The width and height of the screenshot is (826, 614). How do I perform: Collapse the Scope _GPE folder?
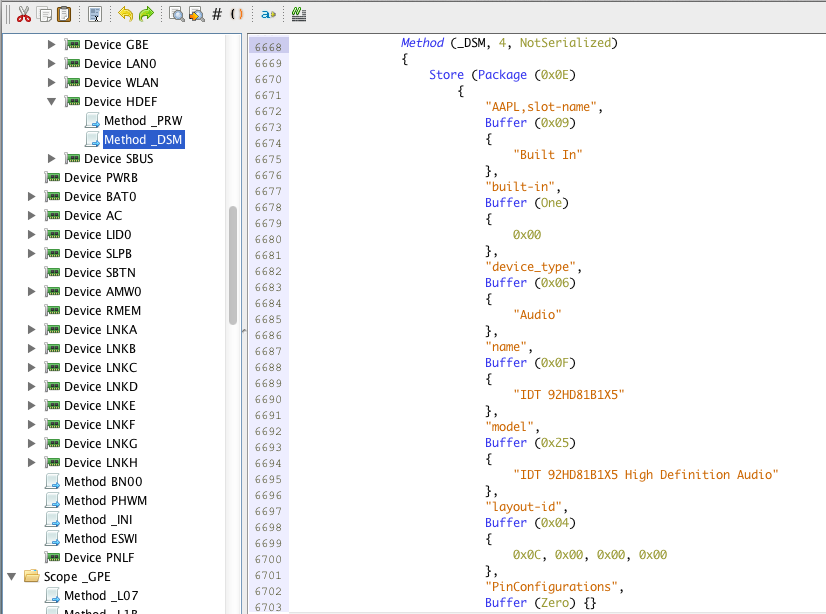[12, 577]
